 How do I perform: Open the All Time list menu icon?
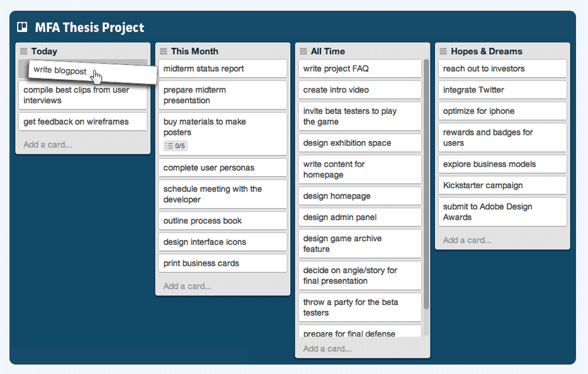click(303, 52)
